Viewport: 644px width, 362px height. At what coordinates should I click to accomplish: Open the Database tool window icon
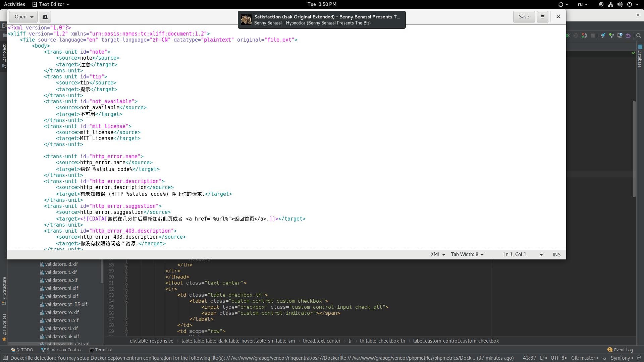tap(640, 47)
